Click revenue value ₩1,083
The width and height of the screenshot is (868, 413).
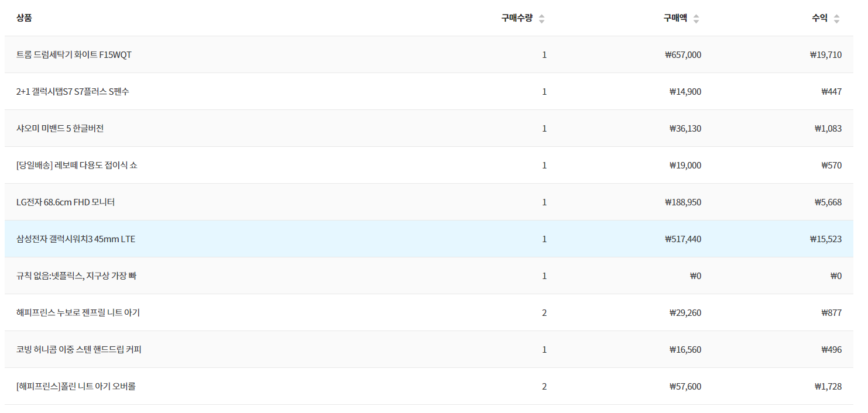tap(828, 129)
